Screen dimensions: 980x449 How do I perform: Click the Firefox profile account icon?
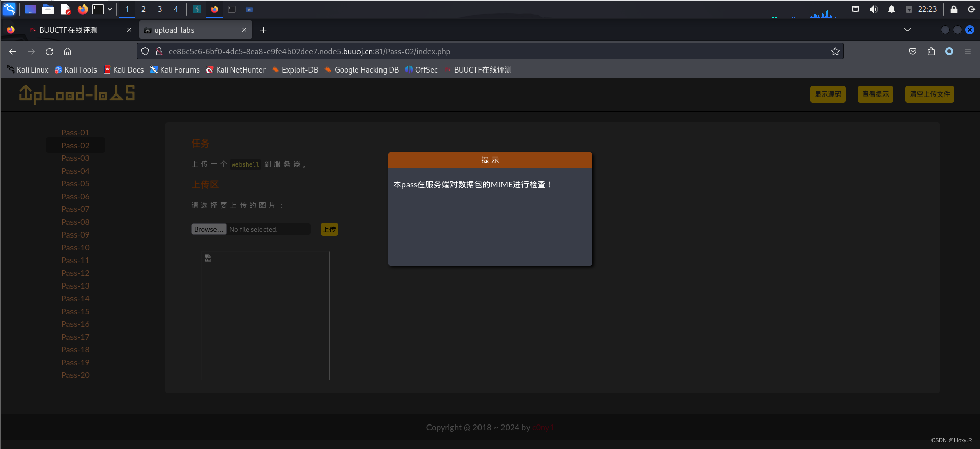click(949, 51)
